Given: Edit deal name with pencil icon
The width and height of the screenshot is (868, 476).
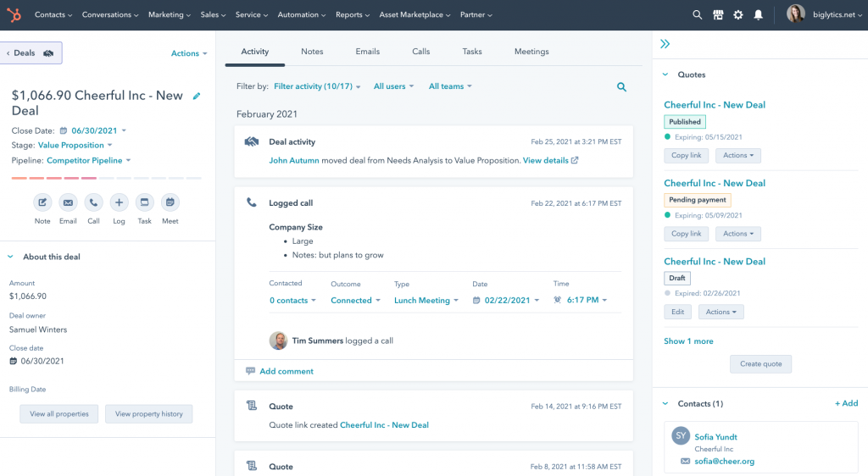Looking at the screenshot, I should (197, 97).
